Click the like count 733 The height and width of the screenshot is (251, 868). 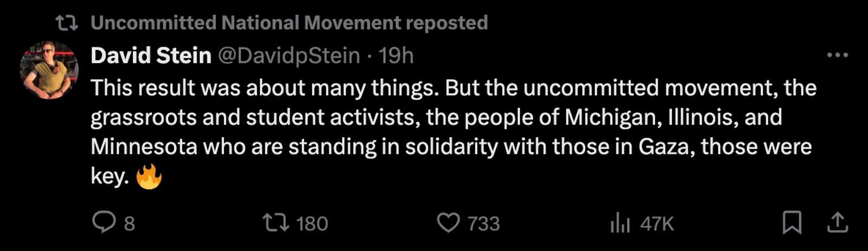483,223
